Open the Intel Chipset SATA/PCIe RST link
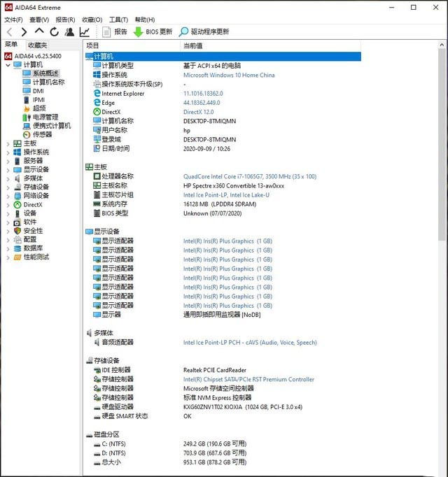This screenshot has height=477, width=448. (248, 379)
